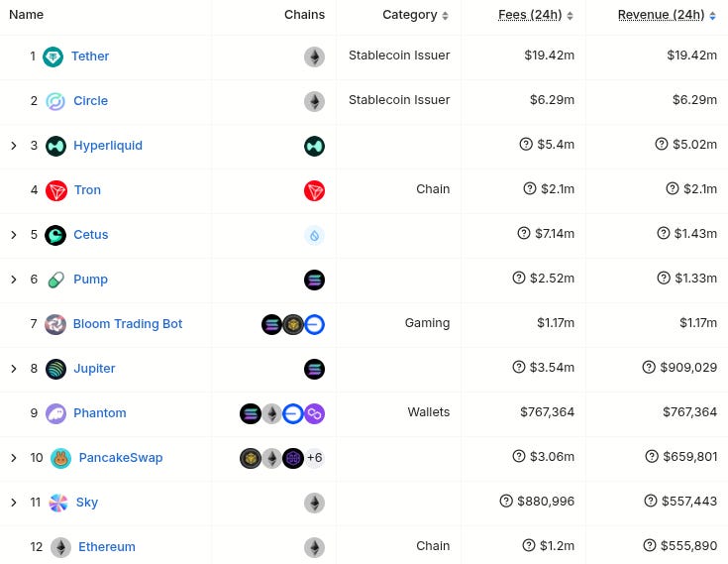
Task: Click Sui chain icon in Cetus row
Action: (314, 235)
